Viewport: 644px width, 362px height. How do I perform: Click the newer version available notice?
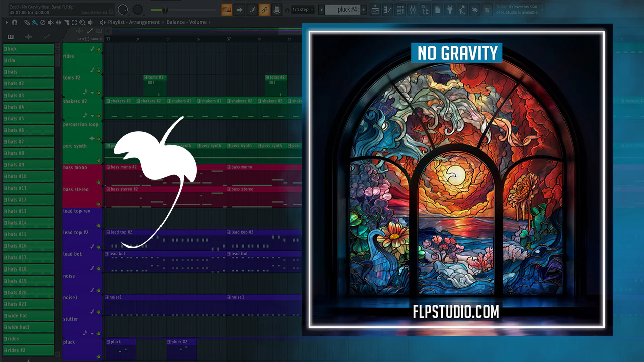pyautogui.click(x=518, y=10)
